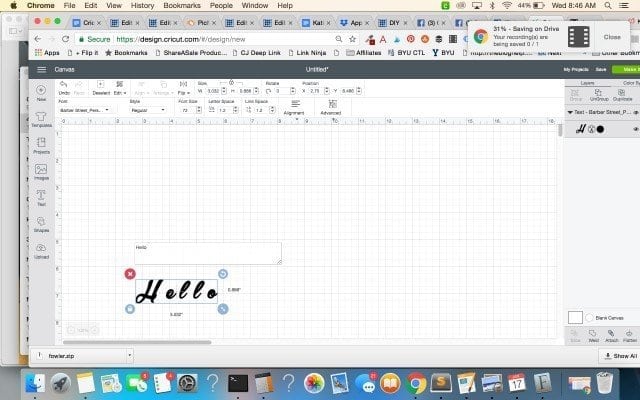Toggle visibility eye of the H sublayer
Image resolution: width=640 pixels, height=400 pixels.
point(636,129)
